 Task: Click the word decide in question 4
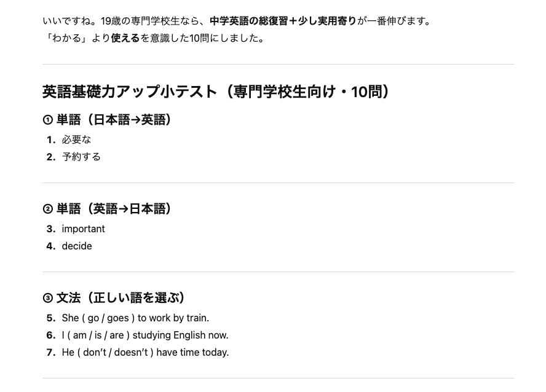[x=77, y=246]
